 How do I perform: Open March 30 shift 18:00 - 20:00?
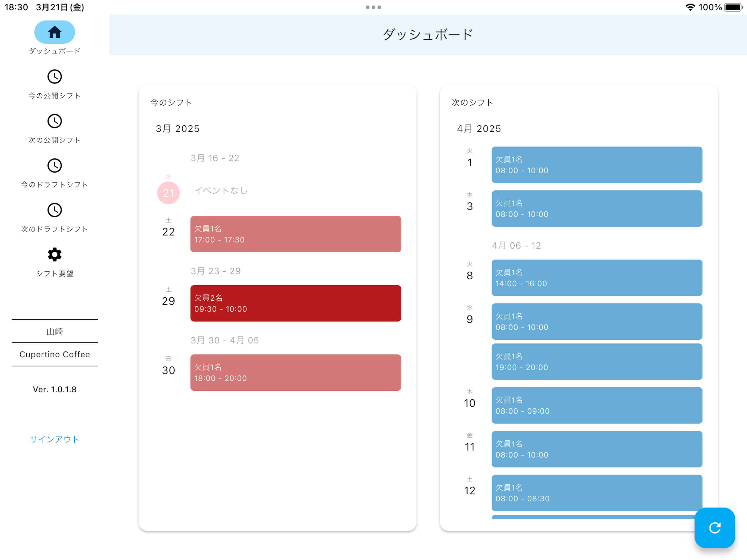(296, 373)
